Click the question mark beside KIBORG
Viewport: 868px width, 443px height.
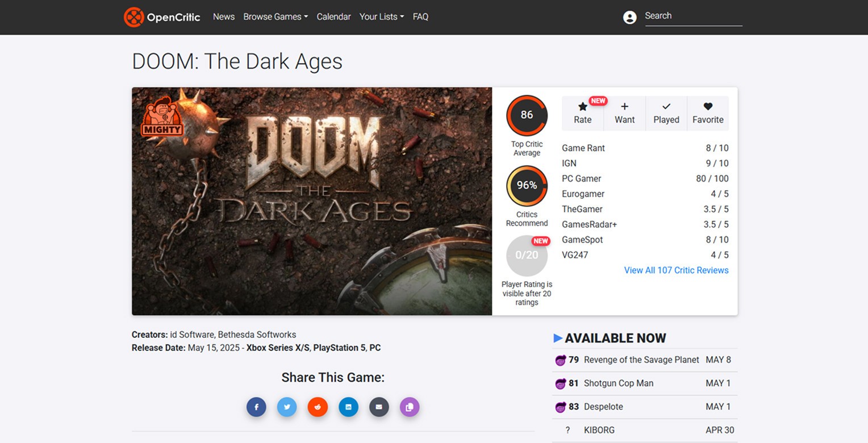pyautogui.click(x=567, y=431)
